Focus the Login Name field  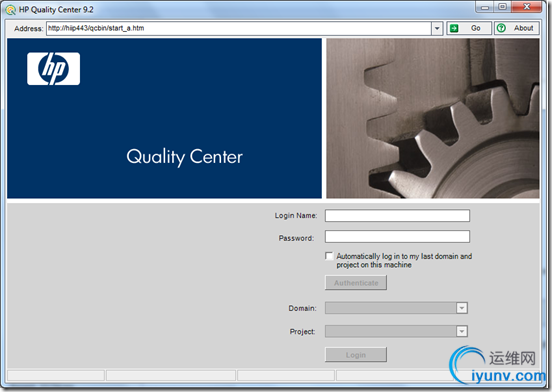397,216
